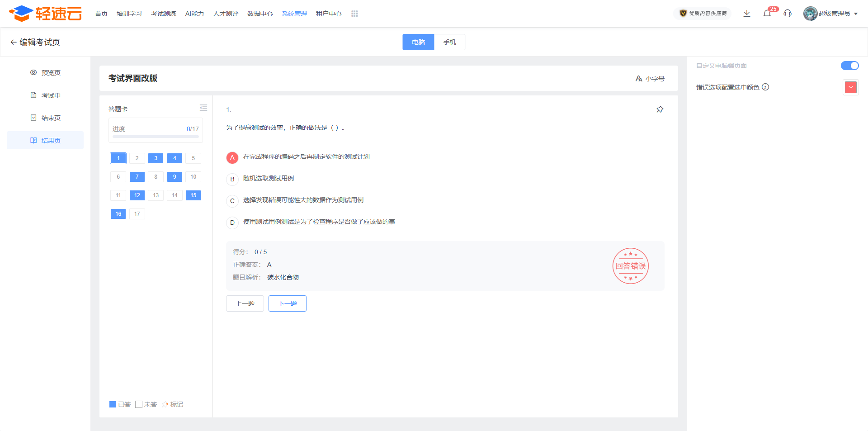This screenshot has width=868, height=431.
Task: Jump to question 9 in the answer card
Action: 175,177
